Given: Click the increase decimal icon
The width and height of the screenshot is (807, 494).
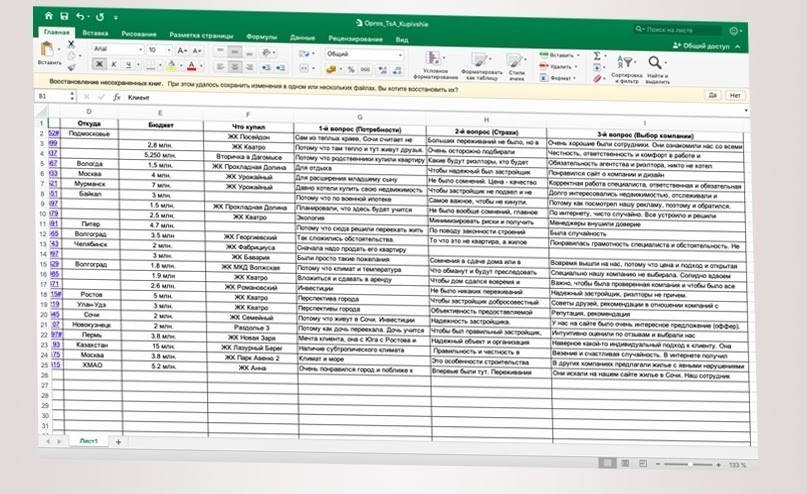Looking at the screenshot, I should click(x=382, y=70).
